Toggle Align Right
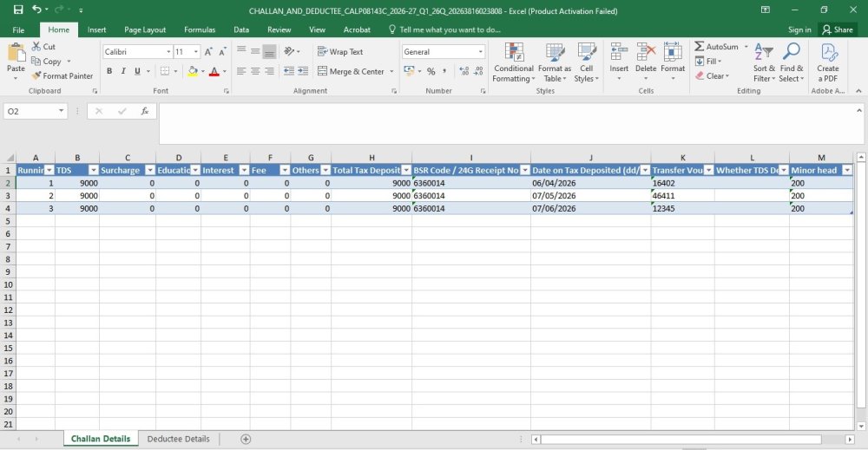Image resolution: width=868 pixels, height=450 pixels. 269,71
